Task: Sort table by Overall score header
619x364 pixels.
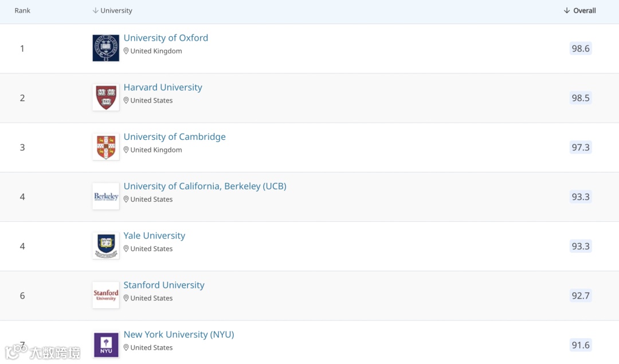Action: pos(579,11)
